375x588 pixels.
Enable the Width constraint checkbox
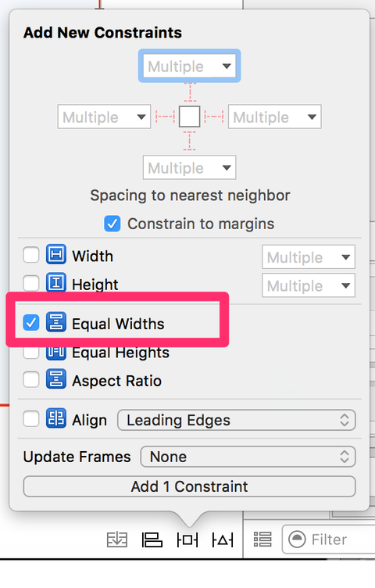pos(30,255)
